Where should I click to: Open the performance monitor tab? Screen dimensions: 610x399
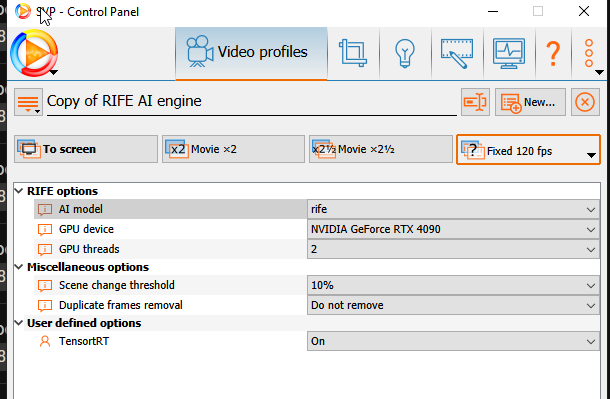pyautogui.click(x=509, y=53)
